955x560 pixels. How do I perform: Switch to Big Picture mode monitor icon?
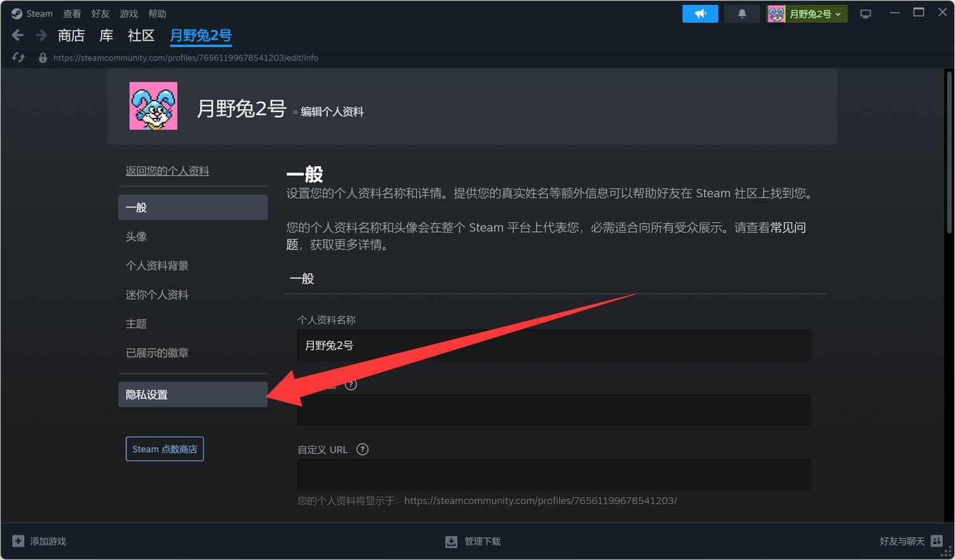tap(865, 13)
